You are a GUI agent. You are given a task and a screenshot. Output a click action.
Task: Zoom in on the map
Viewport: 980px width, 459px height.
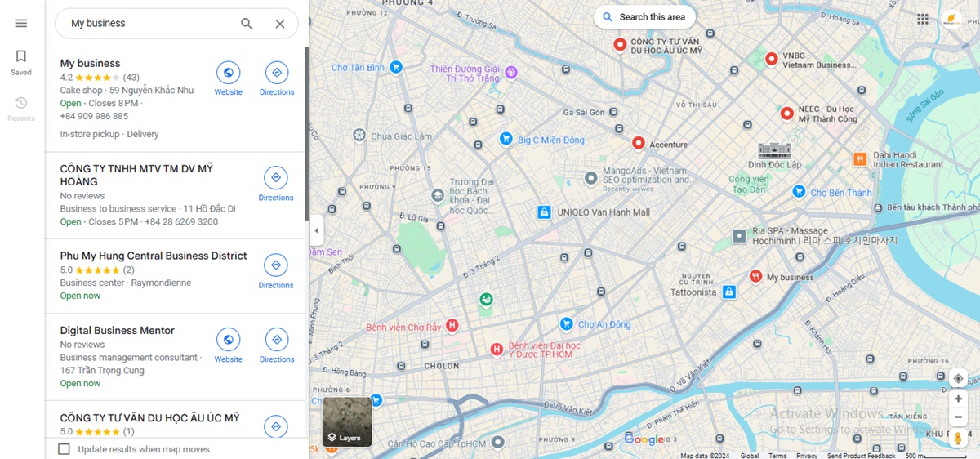pyautogui.click(x=958, y=399)
